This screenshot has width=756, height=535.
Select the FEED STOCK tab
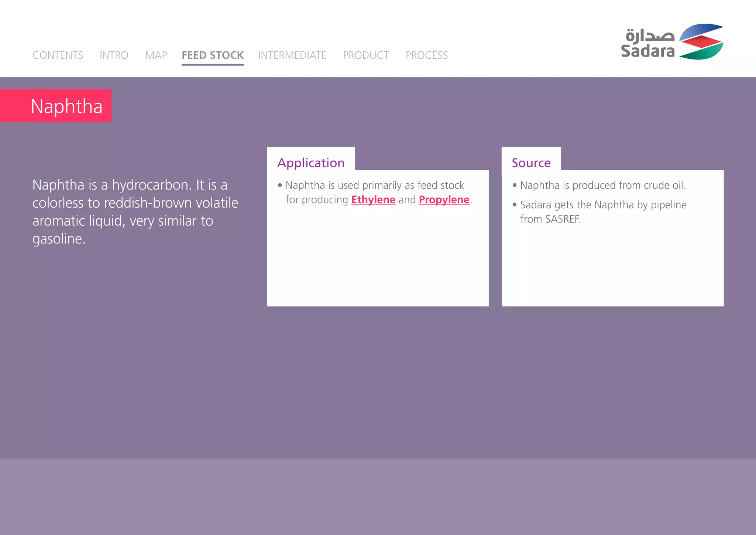tap(213, 55)
